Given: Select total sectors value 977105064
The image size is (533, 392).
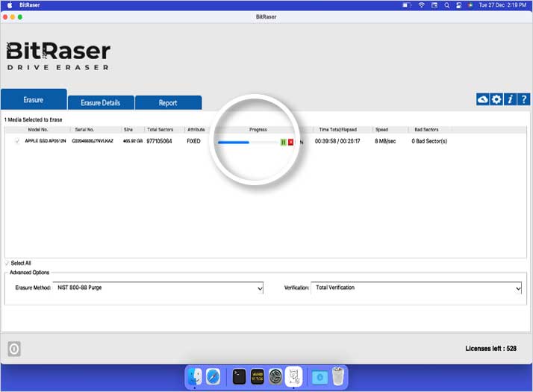Looking at the screenshot, I should point(159,141).
